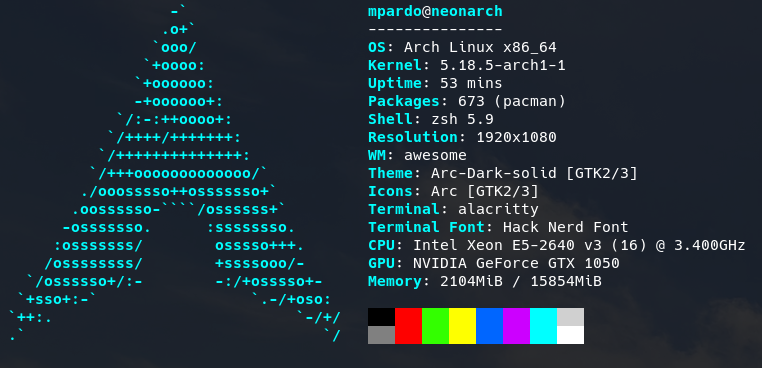
Task: Click the Arch Linux ASCII logo
Action: tap(175, 174)
